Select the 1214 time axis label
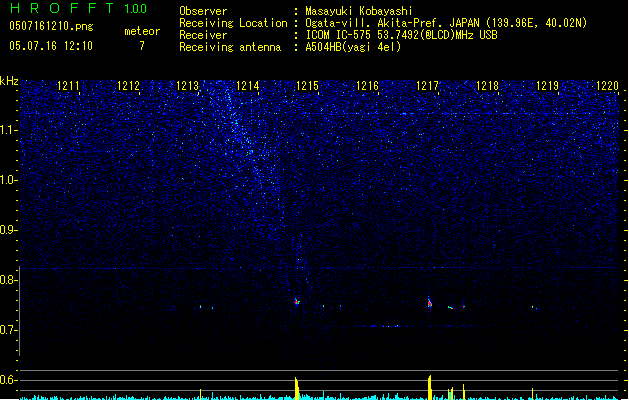 248,86
